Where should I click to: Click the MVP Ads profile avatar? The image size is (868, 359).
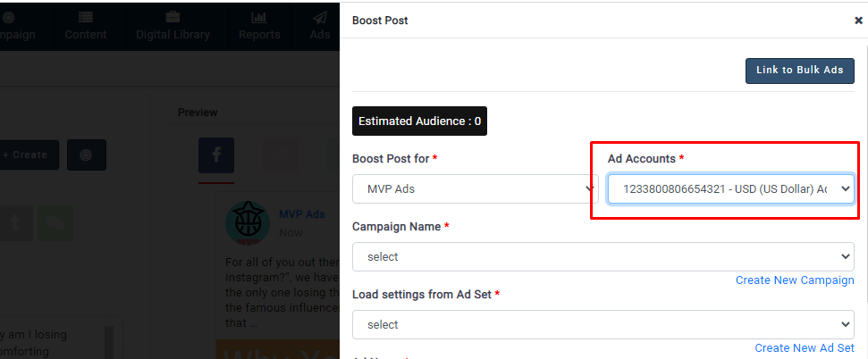(248, 222)
